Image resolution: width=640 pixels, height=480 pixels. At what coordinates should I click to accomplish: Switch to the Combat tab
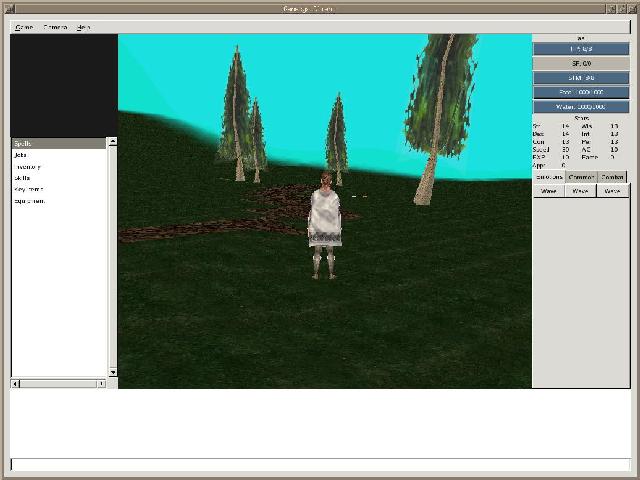613,177
